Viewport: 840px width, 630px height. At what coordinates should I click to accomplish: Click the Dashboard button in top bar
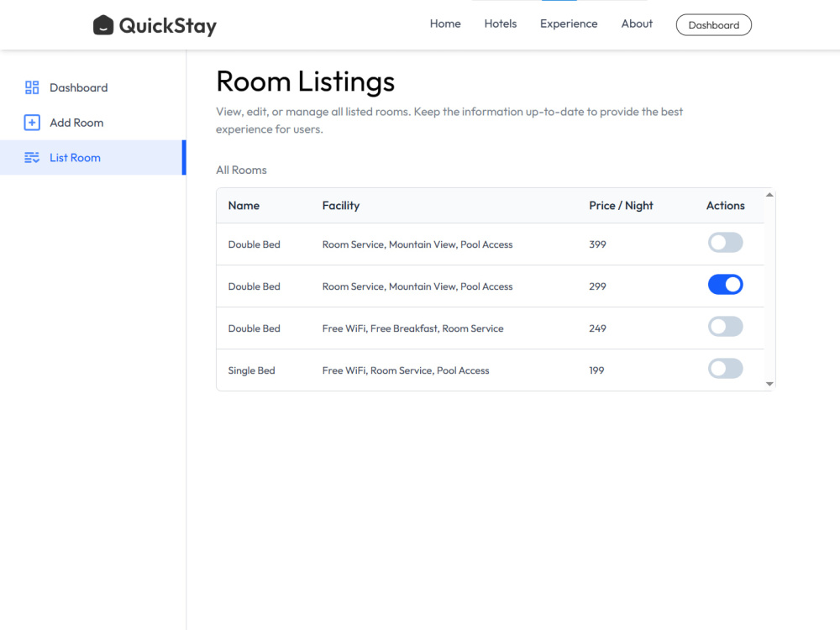tap(713, 24)
